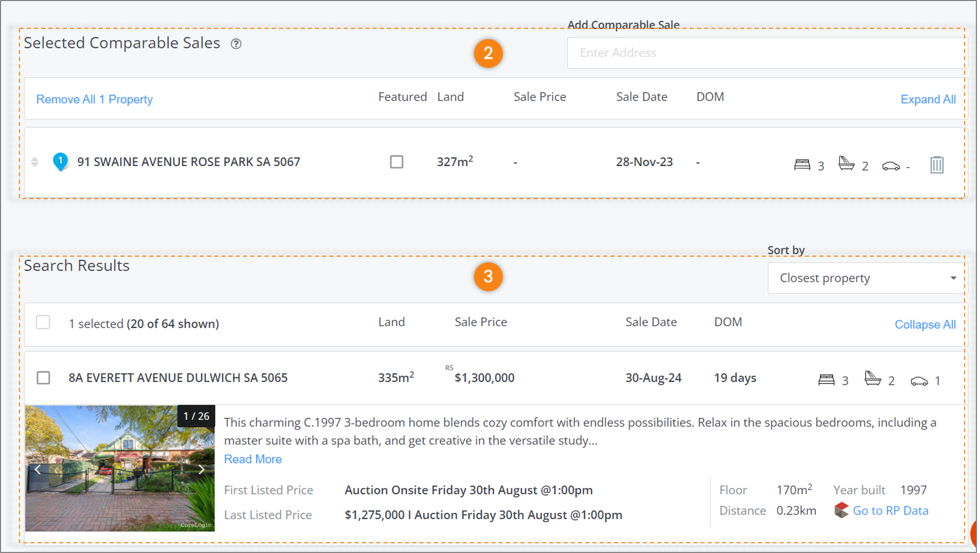Viewport: 980px width, 553px height.
Task: Click Remove All 1 Property link
Action: tap(94, 99)
